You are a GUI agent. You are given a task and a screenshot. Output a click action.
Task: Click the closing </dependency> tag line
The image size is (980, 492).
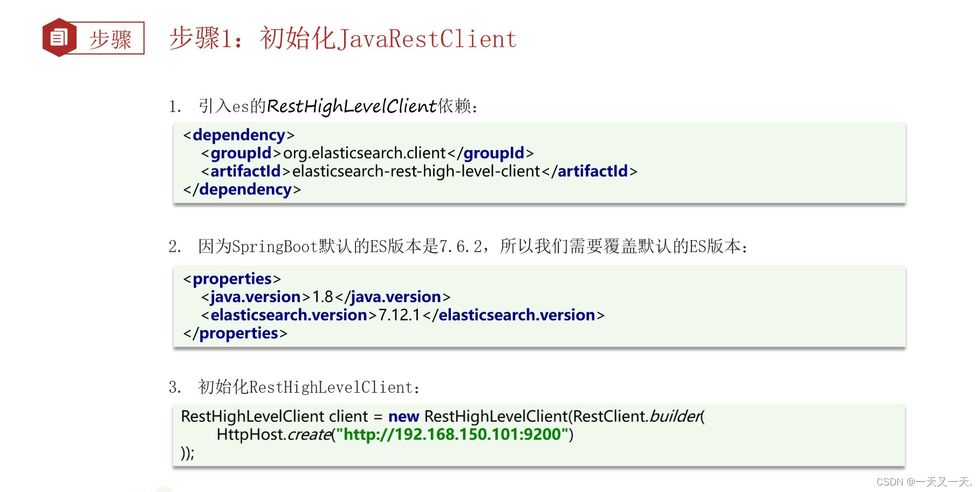pyautogui.click(x=242, y=189)
